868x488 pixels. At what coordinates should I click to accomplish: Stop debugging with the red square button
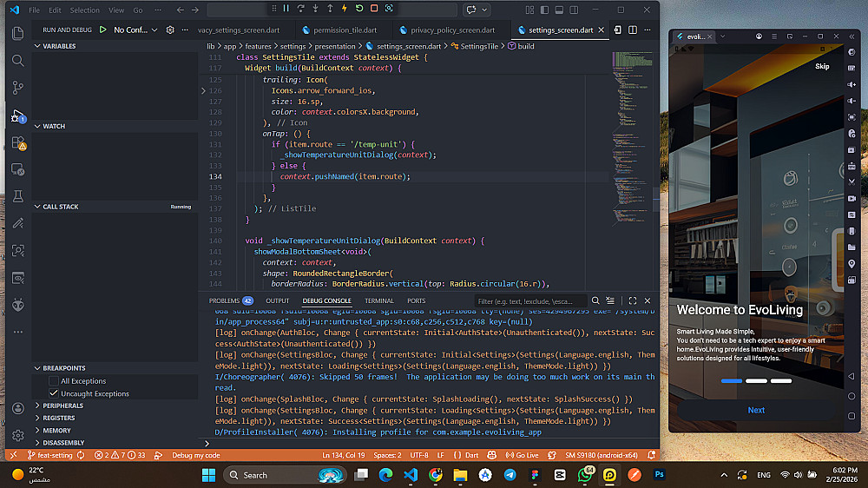tap(373, 9)
